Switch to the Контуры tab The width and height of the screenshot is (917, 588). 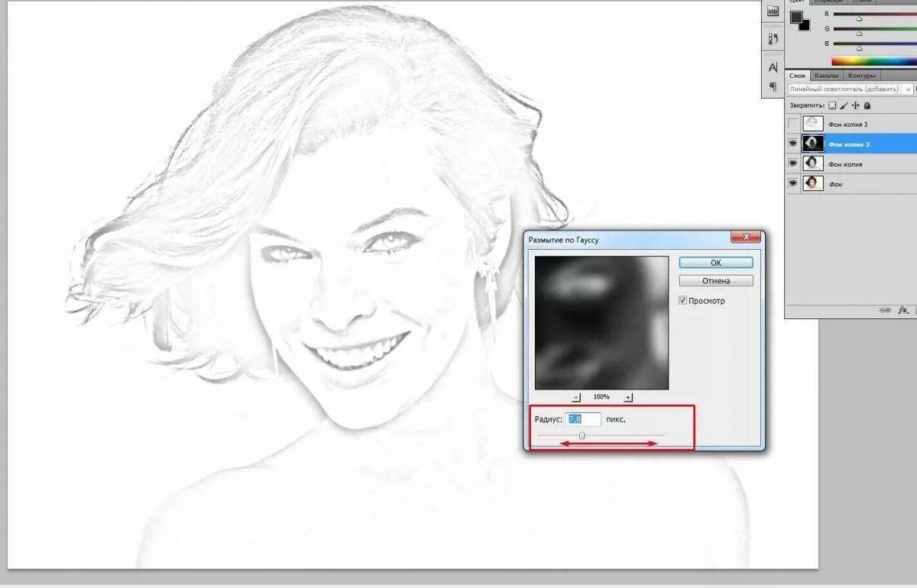click(x=861, y=76)
